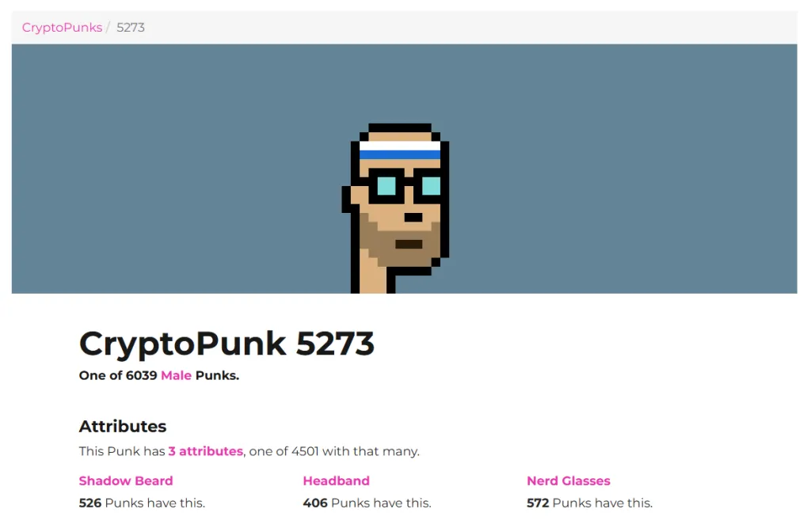Select the punk's blue and white headband
The width and height of the screenshot is (811, 532).
400,150
